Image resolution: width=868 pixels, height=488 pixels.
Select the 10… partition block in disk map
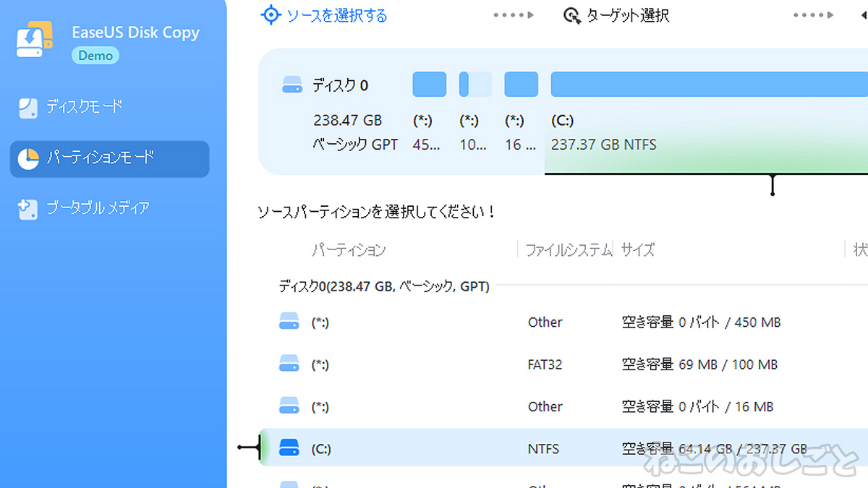point(475,85)
